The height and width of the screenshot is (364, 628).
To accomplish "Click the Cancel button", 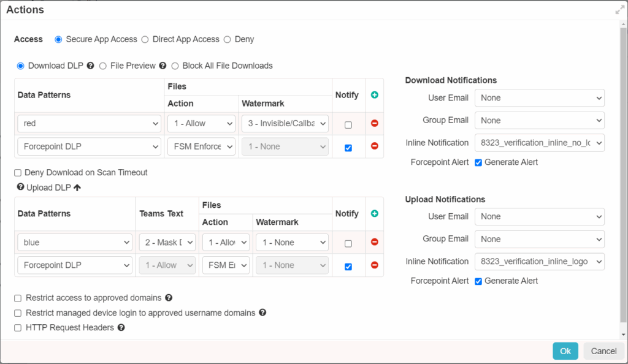I will (x=603, y=351).
